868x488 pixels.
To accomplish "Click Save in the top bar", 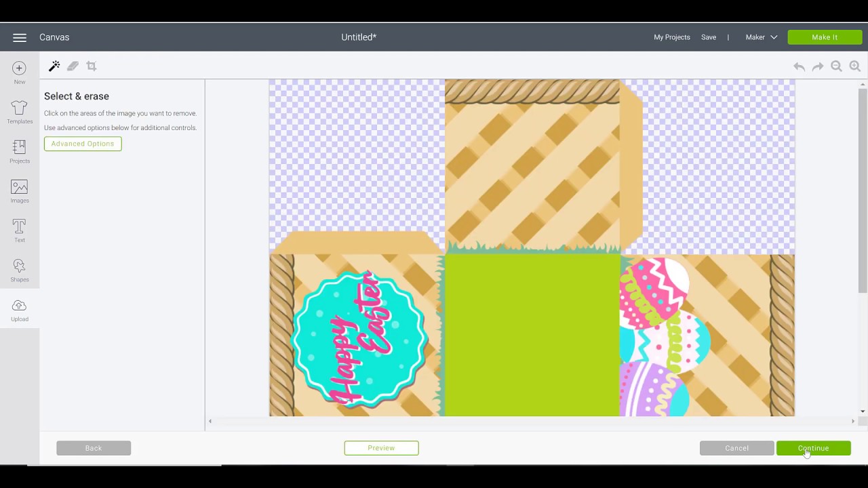I will (x=709, y=37).
